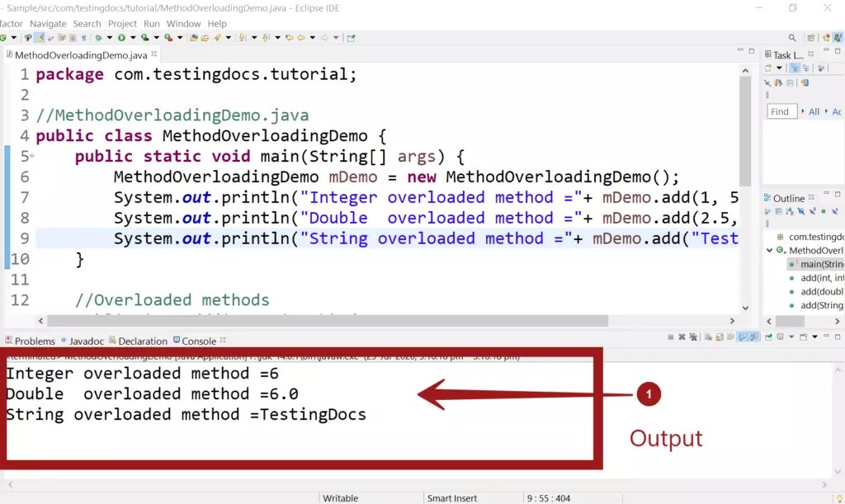Click Previous Annotation toolbar icon
The image size is (845, 504).
click(x=266, y=38)
